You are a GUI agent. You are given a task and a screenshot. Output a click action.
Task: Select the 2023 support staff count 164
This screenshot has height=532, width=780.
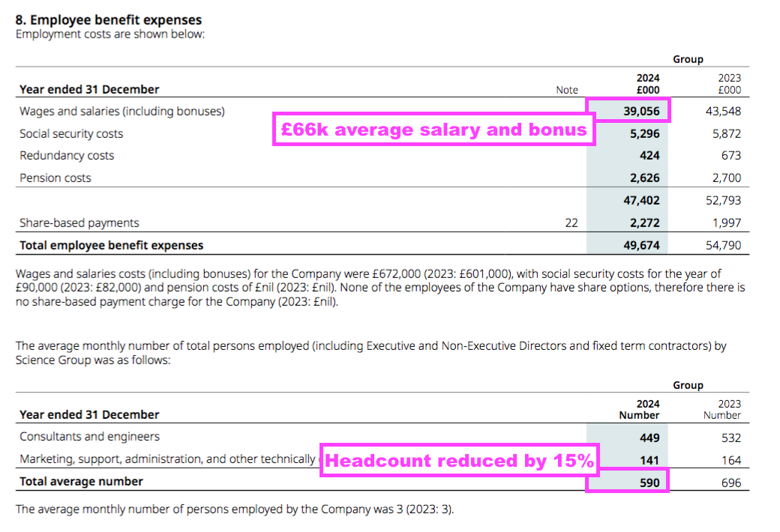click(730, 460)
